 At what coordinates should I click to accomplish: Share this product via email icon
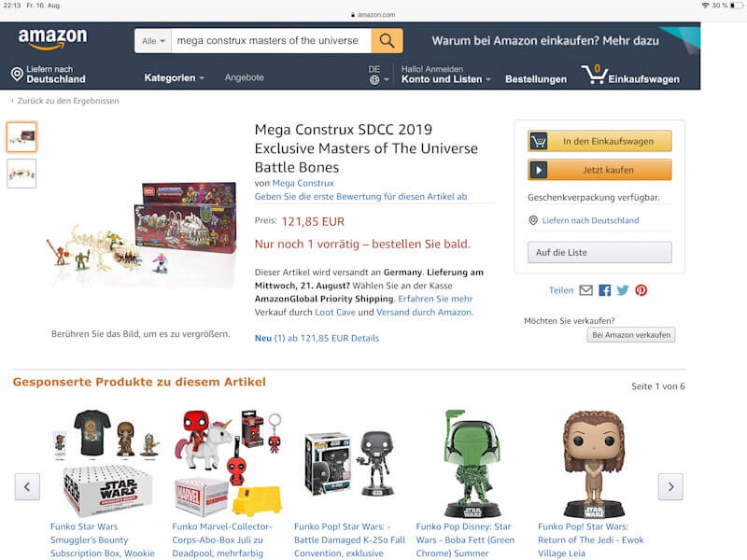tap(586, 290)
